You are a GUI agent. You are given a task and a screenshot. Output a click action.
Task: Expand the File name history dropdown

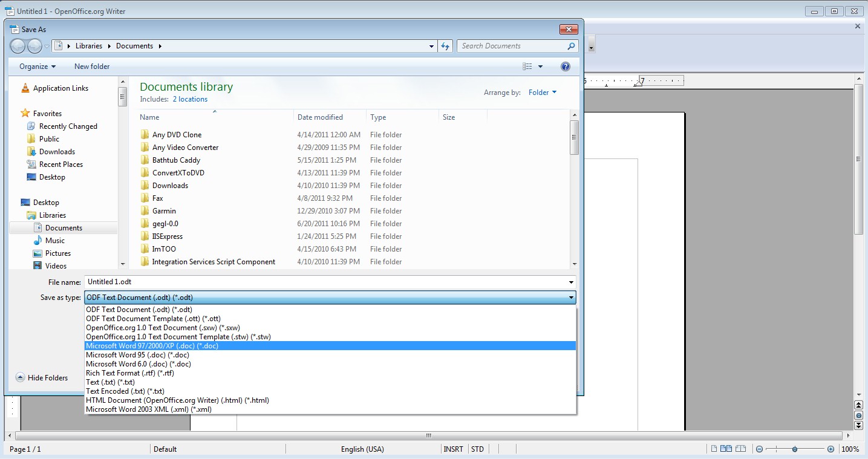pos(571,282)
